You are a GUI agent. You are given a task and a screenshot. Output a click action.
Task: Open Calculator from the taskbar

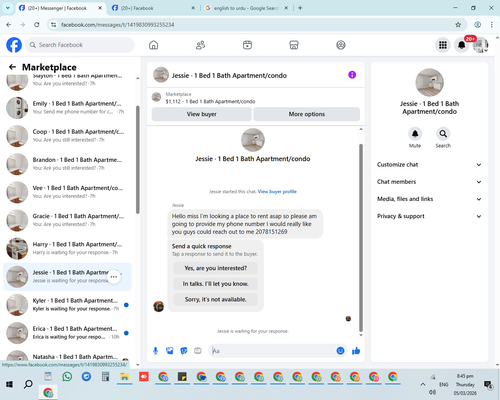point(105,377)
